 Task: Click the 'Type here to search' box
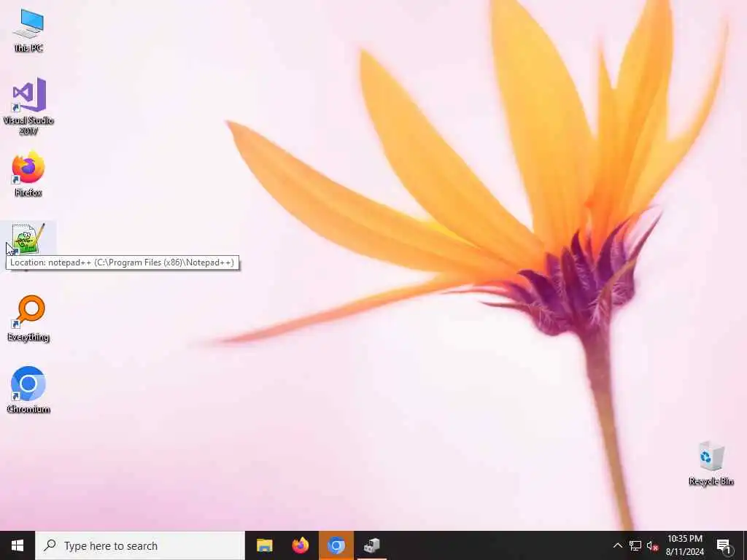pyautogui.click(x=140, y=545)
